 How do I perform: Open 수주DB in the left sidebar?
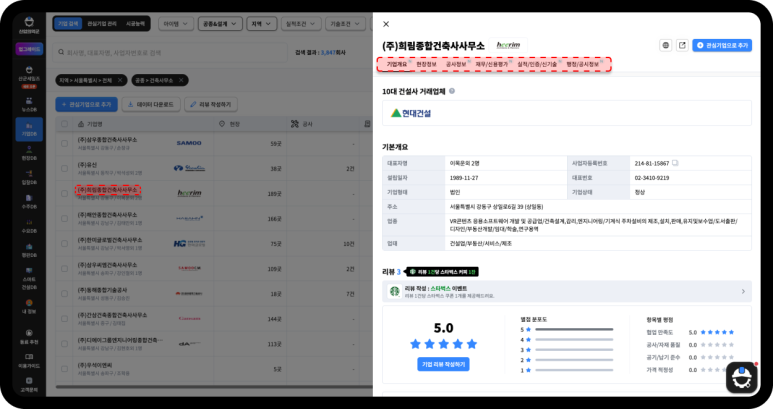coord(29,202)
